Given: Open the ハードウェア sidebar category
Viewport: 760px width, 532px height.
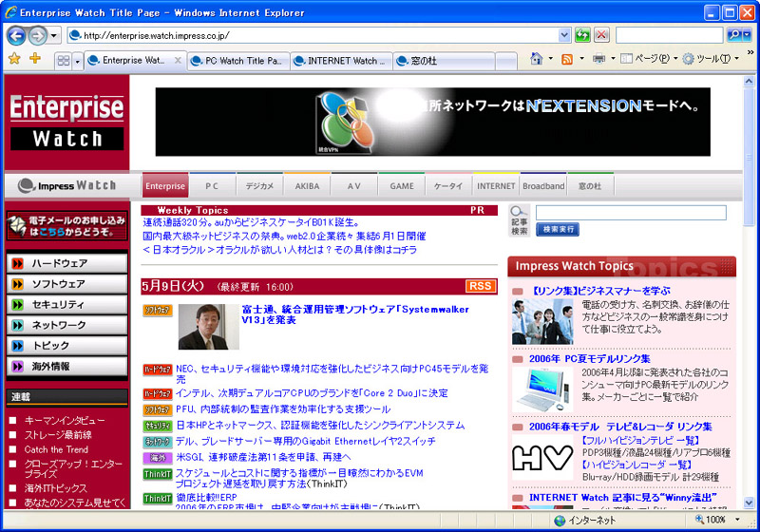Looking at the screenshot, I should [66, 263].
